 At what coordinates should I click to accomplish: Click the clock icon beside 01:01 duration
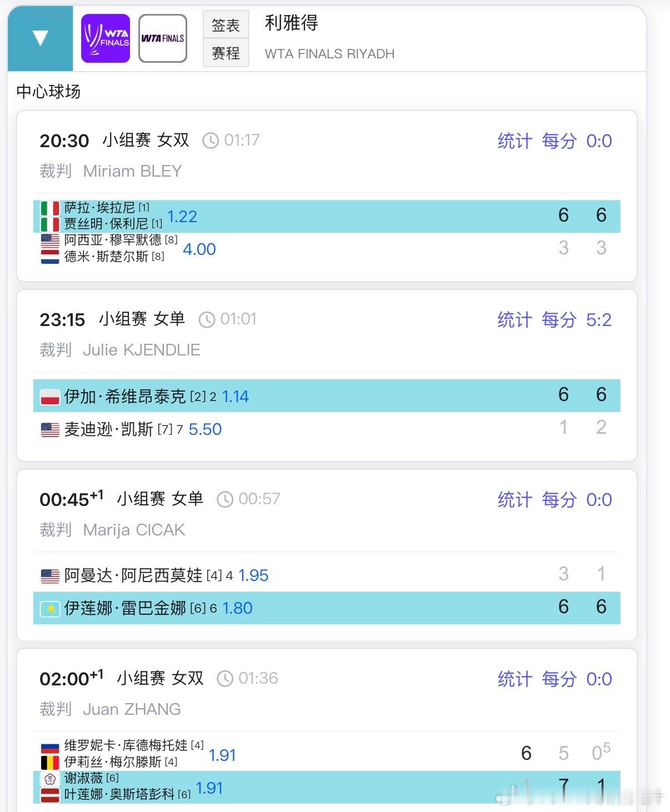click(207, 319)
